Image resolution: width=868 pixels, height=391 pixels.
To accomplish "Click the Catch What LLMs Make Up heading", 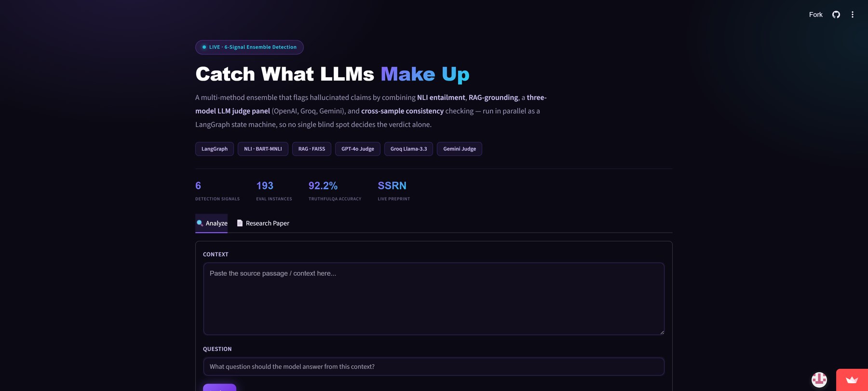I will (x=332, y=74).
